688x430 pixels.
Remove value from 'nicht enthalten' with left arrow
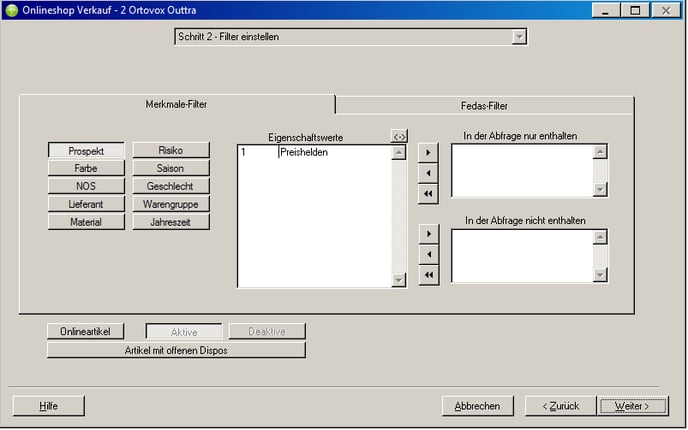coord(429,254)
